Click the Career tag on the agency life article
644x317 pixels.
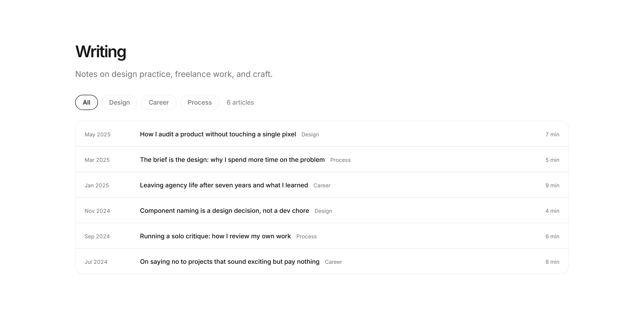pyautogui.click(x=322, y=186)
